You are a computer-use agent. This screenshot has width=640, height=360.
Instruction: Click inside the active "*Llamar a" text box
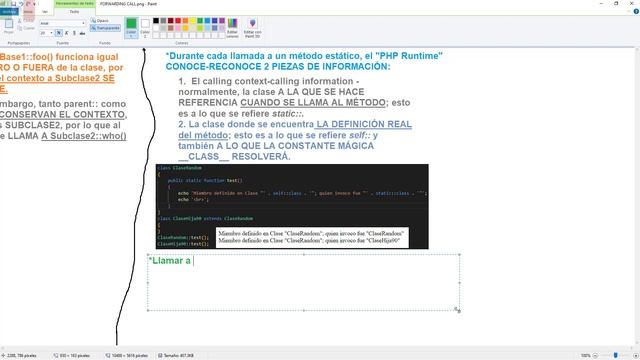coord(304,282)
